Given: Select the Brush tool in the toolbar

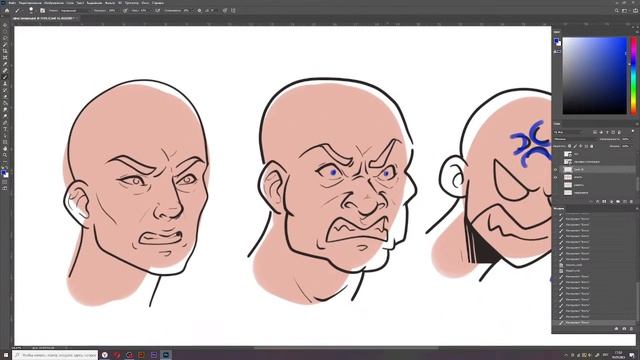Looking at the screenshot, I should tap(5, 77).
